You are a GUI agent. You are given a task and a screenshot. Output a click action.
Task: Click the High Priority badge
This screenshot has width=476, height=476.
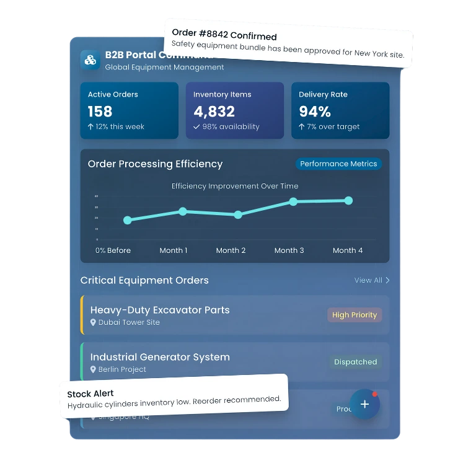pos(355,315)
